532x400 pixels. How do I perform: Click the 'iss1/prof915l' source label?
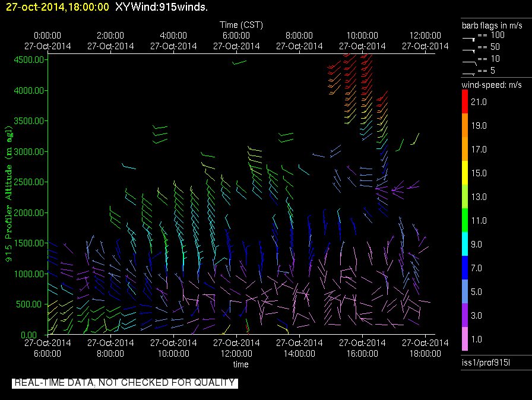tap(486, 363)
